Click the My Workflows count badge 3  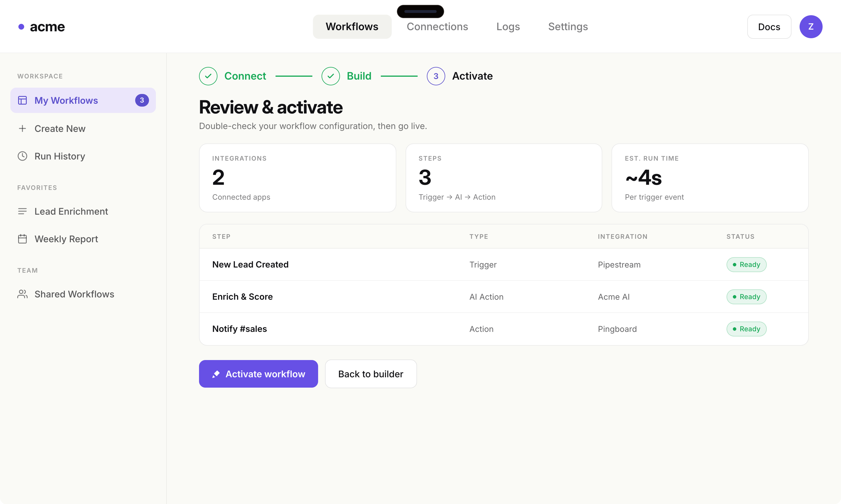tap(142, 100)
